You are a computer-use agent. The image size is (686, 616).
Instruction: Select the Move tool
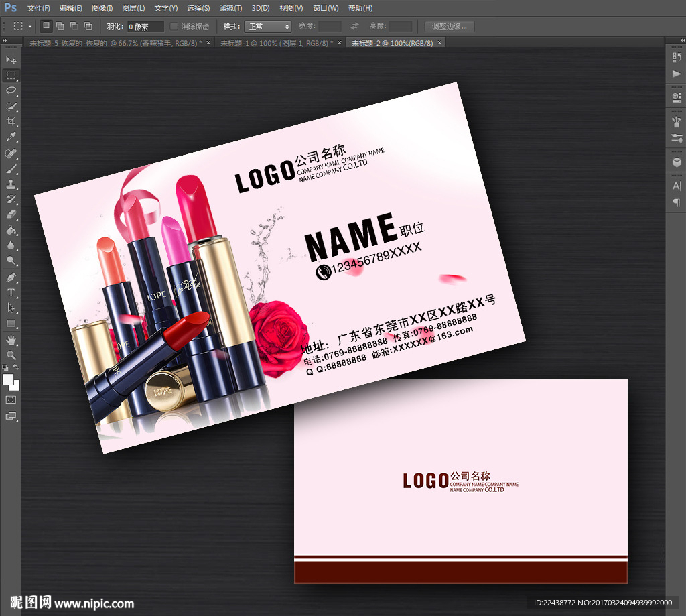click(11, 60)
